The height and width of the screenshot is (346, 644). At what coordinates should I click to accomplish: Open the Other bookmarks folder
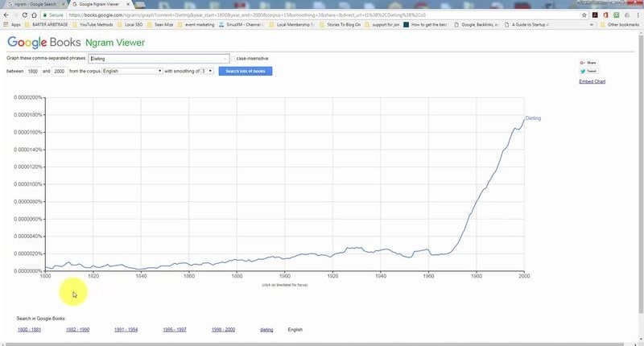620,25
